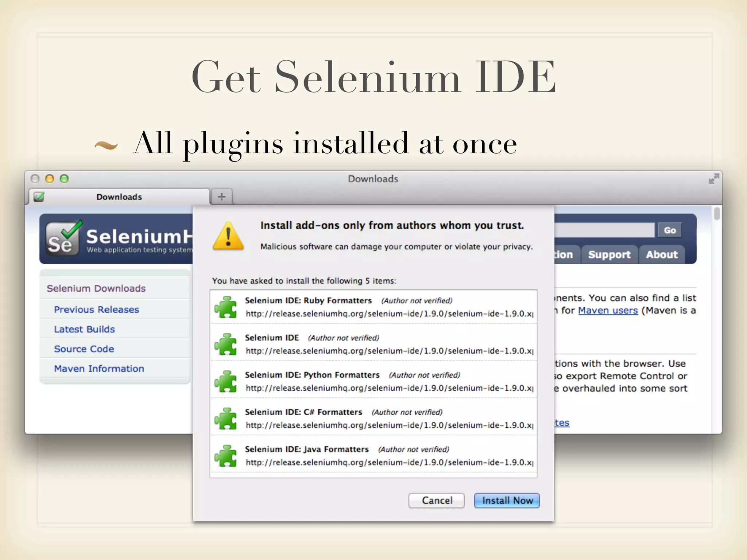Select the Selenium IDE: Java Formatters title text
Viewport: 747px width, 560px height.
307,449
